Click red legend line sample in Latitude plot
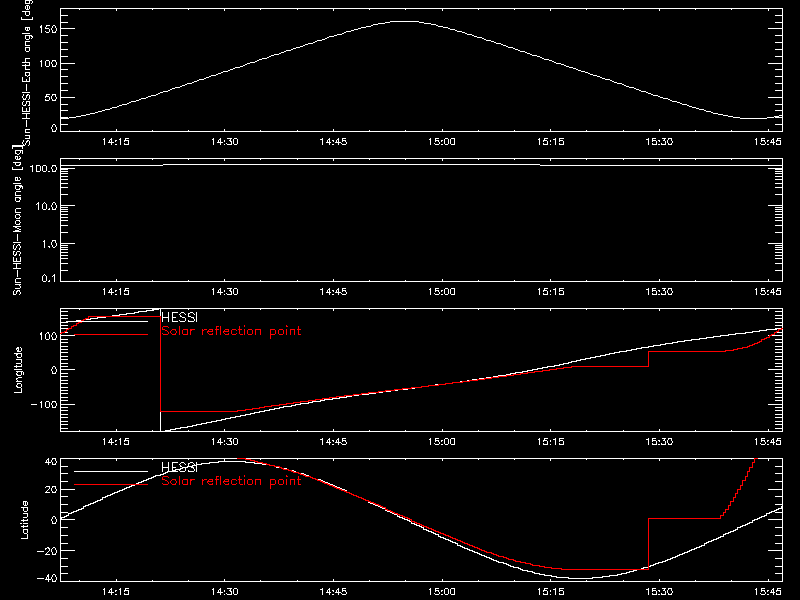 coord(111,485)
